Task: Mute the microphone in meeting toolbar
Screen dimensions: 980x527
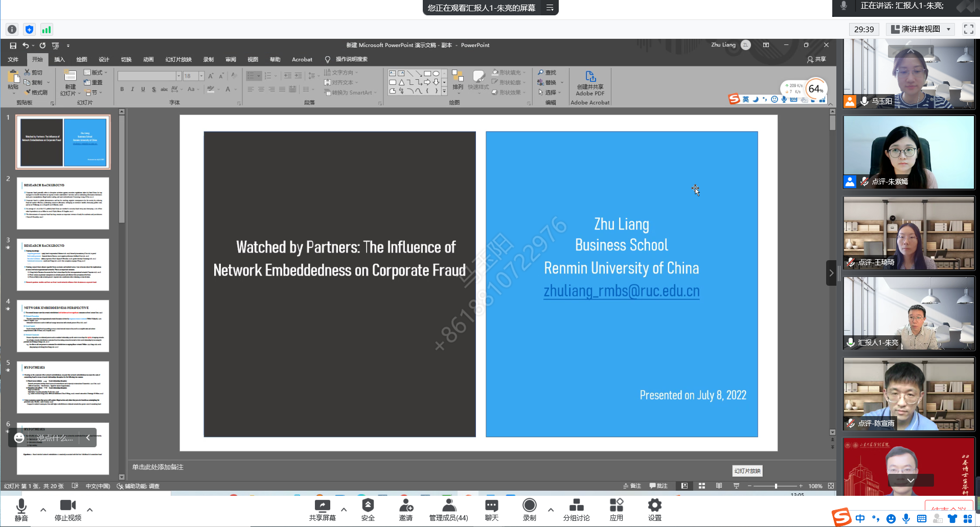Action: [21, 509]
